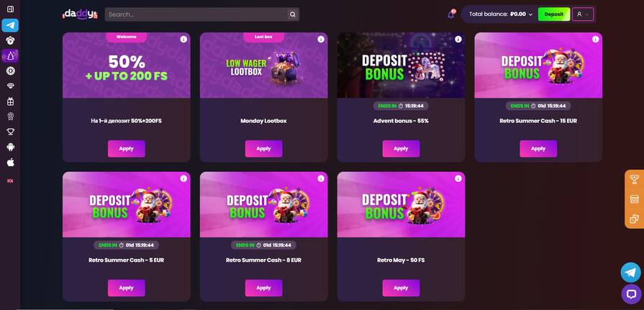Screen dimensions: 644x310
Task: Open the Apple app download icon
Action: 11,163
